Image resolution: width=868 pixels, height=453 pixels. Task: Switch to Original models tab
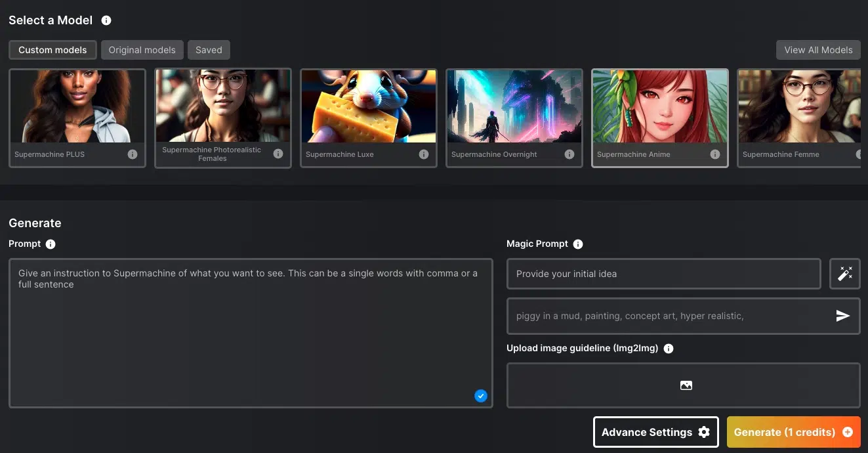click(x=142, y=50)
